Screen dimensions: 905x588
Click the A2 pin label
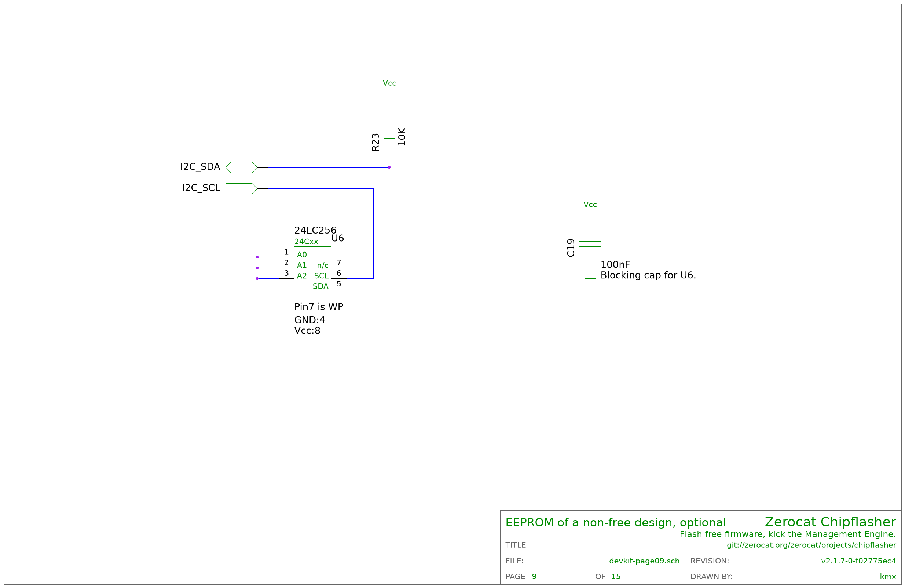point(302,276)
